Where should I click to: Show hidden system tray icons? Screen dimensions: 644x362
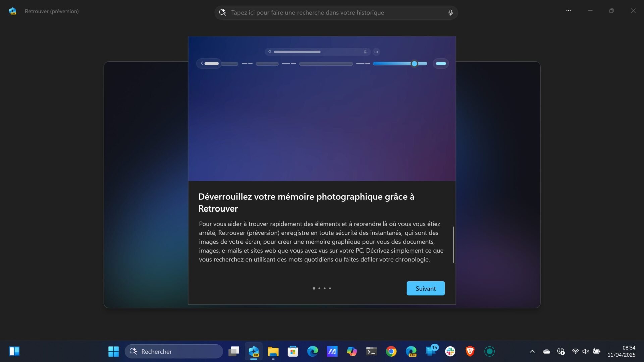pos(532,351)
